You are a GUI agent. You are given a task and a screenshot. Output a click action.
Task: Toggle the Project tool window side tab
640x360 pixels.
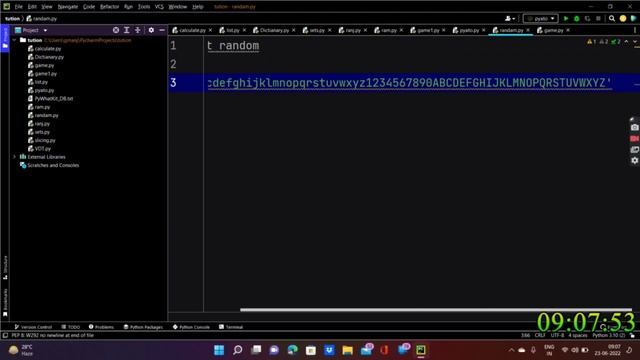5,37
